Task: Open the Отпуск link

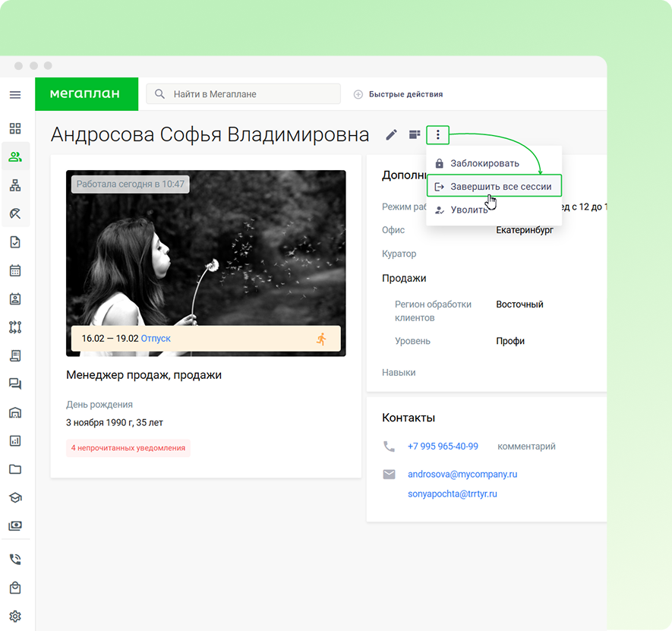Action: (156, 338)
